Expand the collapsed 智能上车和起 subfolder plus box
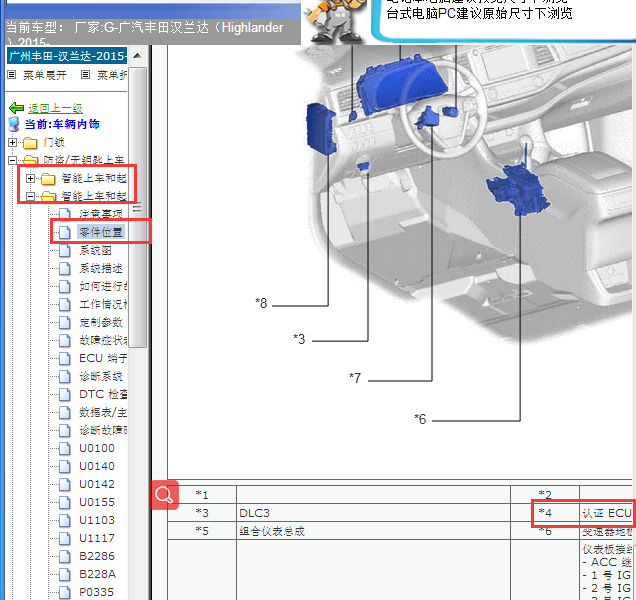The width and height of the screenshot is (636, 600). pos(30,178)
